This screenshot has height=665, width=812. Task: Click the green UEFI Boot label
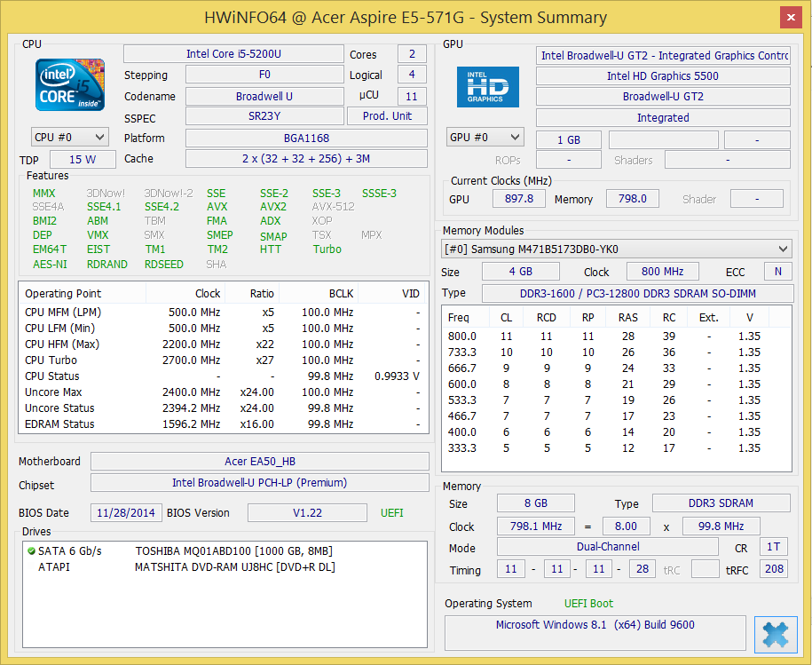point(588,604)
